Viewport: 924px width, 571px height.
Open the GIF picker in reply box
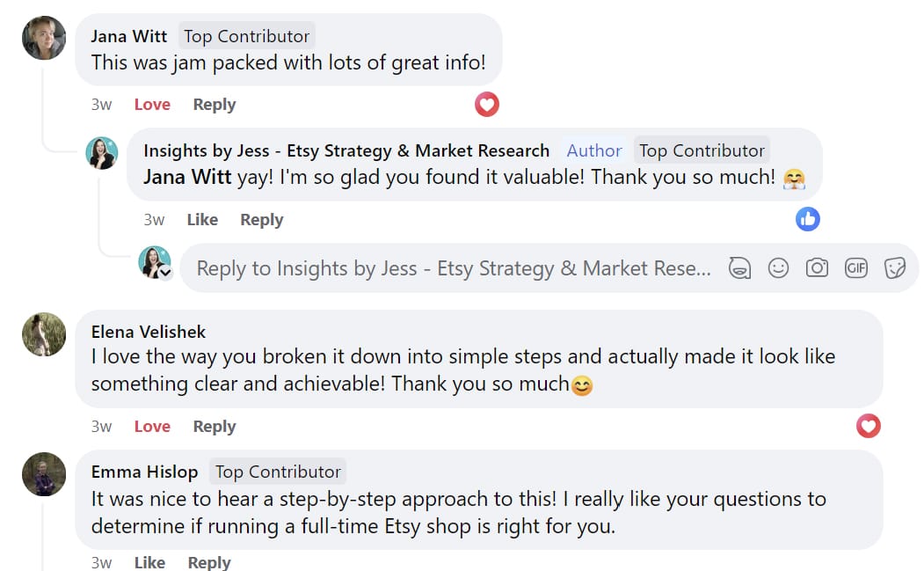855,268
